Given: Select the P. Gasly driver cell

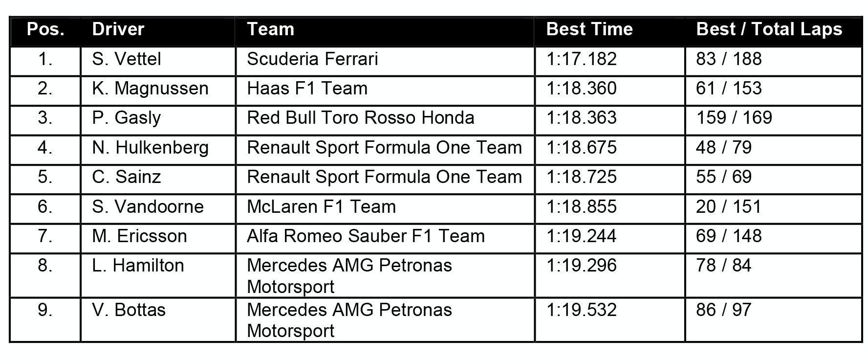Looking at the screenshot, I should pos(126,118).
